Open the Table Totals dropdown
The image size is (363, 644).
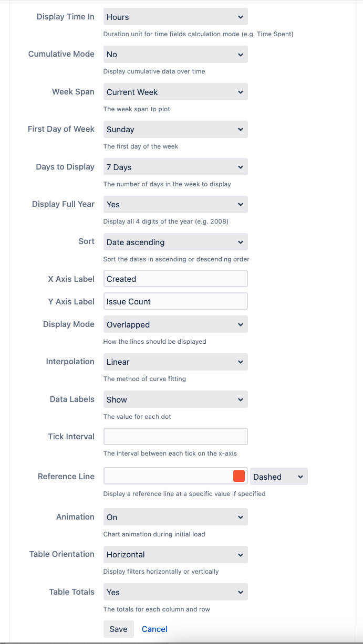(175, 592)
